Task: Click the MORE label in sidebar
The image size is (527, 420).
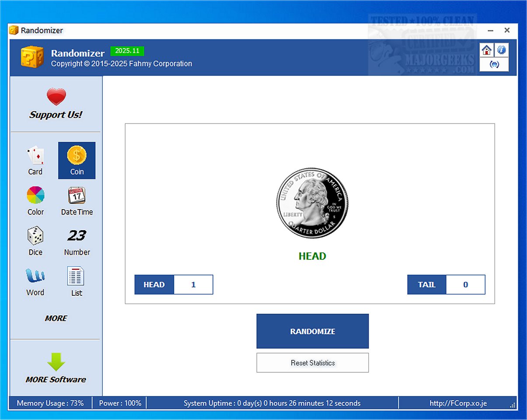Action: 56,318
